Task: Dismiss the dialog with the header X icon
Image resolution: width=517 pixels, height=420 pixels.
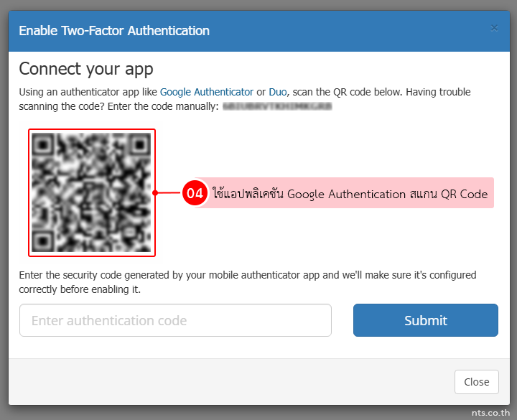Action: (493, 28)
